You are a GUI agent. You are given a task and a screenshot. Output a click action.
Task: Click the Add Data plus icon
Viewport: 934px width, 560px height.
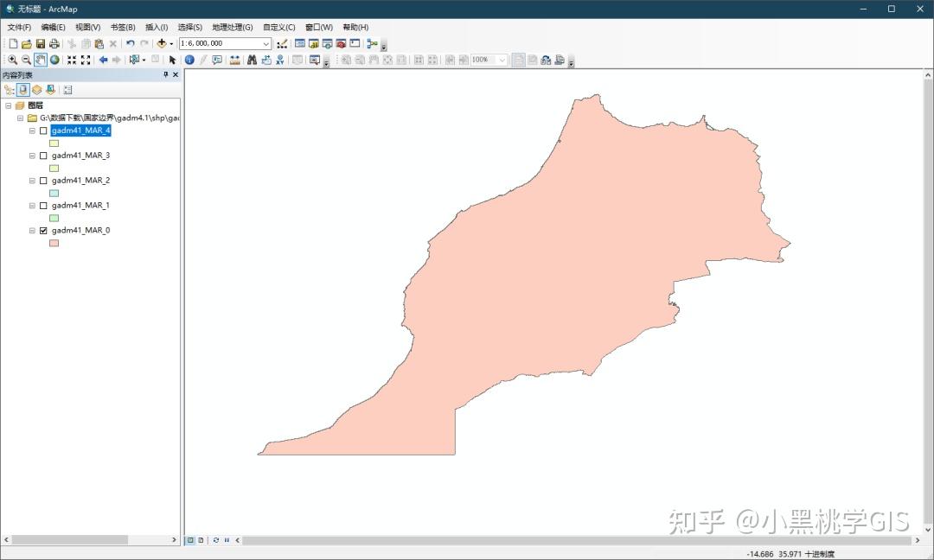(162, 43)
